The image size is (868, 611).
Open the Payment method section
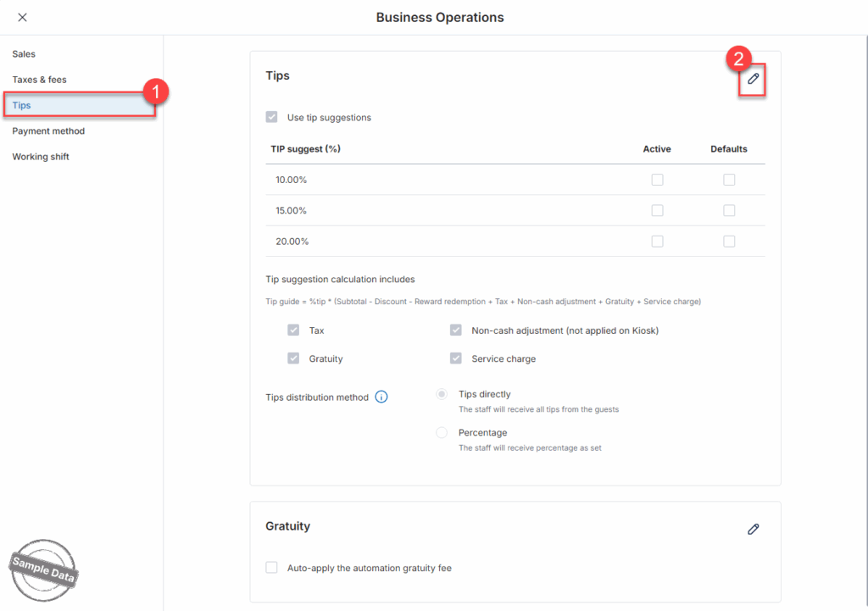[48, 131]
